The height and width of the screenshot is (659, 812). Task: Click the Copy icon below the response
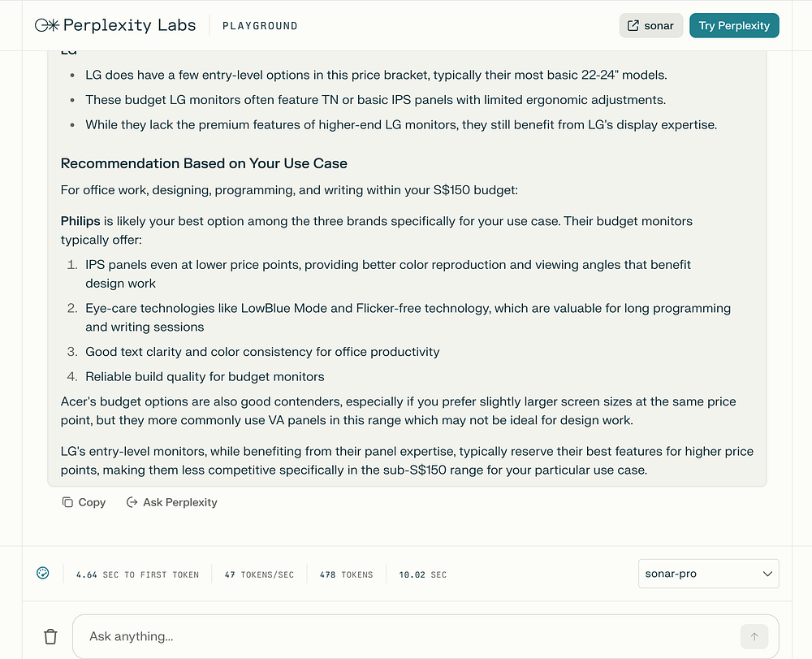(67, 502)
